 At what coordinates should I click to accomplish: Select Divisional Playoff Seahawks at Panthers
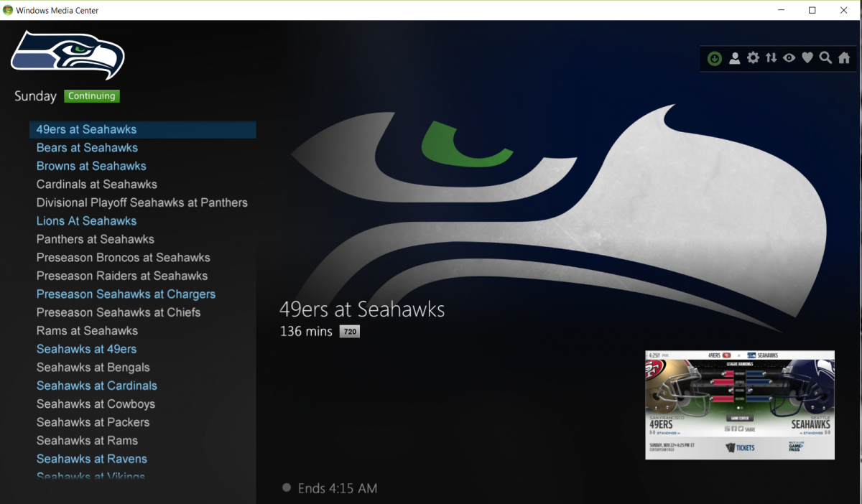(x=142, y=202)
